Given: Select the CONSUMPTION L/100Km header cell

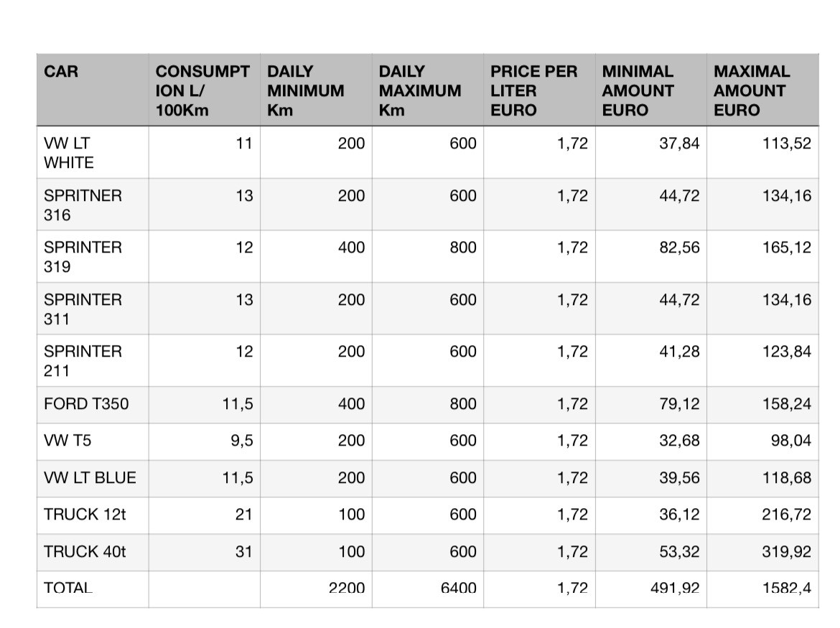Looking at the screenshot, I should (x=204, y=90).
